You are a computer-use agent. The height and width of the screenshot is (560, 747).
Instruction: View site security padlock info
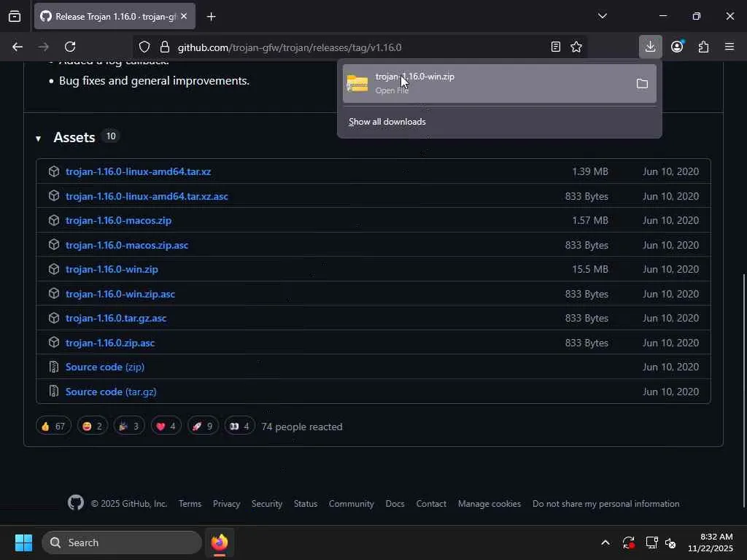click(x=165, y=47)
